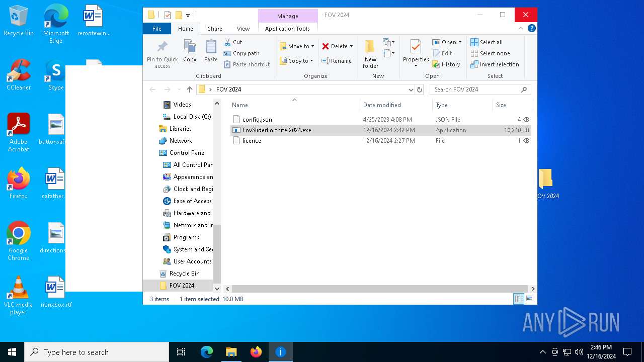Select the licence file

[x=381, y=141]
